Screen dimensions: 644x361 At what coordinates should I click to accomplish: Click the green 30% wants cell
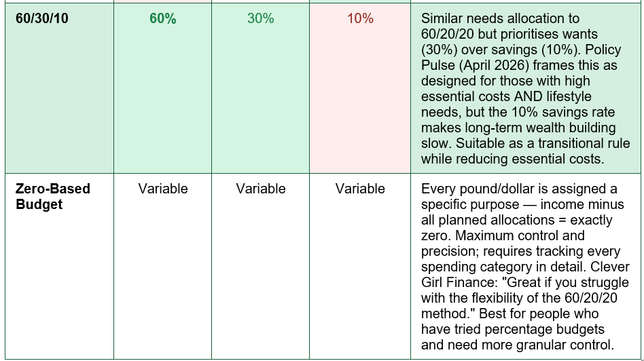coord(260,18)
